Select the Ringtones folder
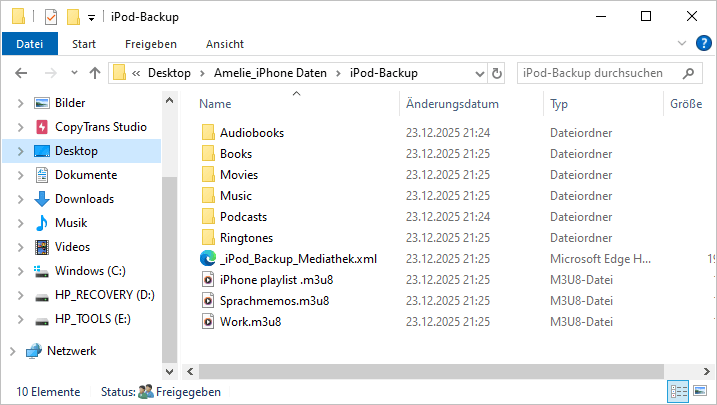The image size is (717, 405). [246, 238]
